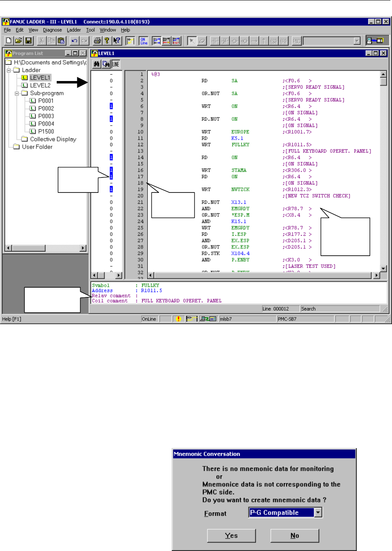
Task: Select sub-program P0001
Action: click(46, 101)
